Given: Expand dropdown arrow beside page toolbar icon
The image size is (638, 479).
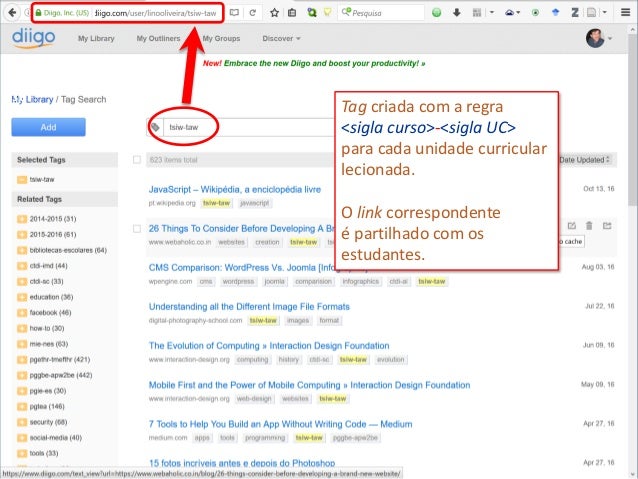Looking at the screenshot, I should tap(605, 13).
